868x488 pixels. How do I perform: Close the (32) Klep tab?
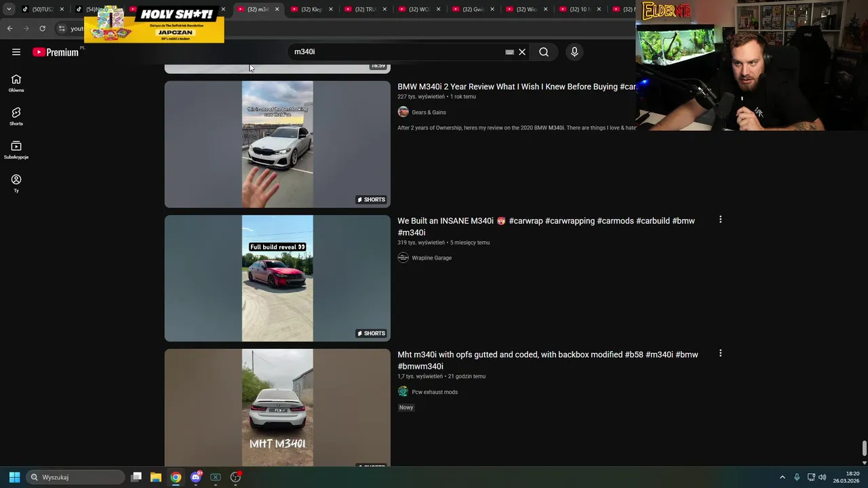tap(330, 9)
